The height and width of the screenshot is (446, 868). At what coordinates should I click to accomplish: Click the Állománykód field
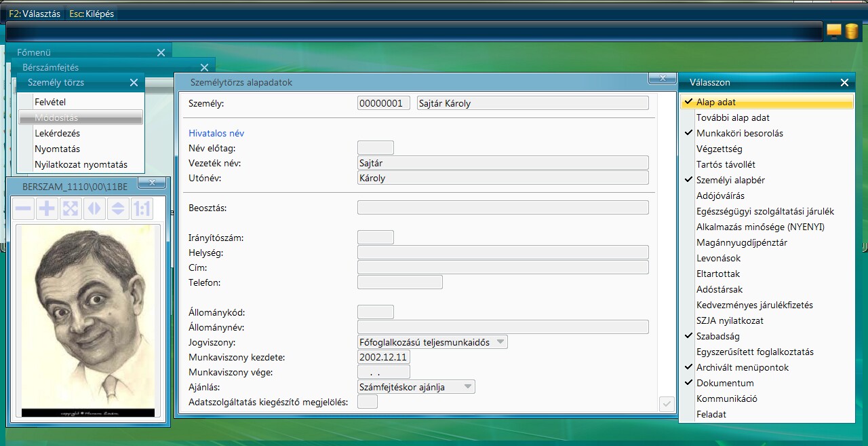point(376,312)
